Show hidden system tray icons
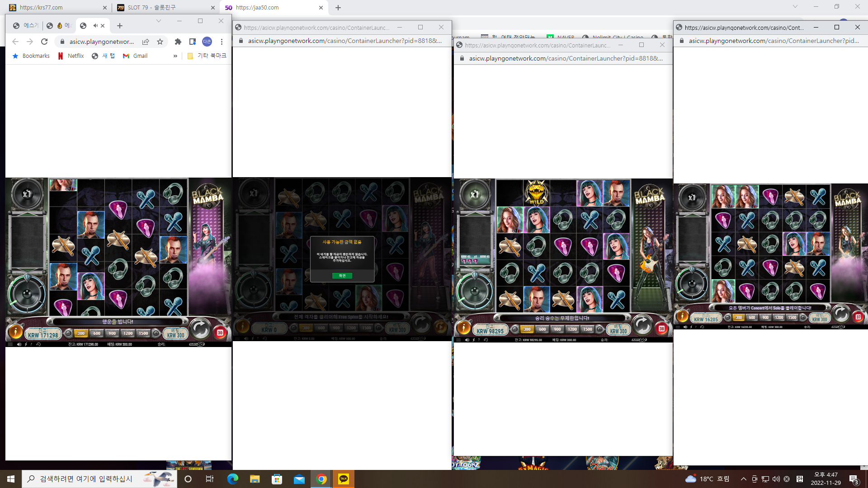Viewport: 868px width, 488px height. click(744, 479)
